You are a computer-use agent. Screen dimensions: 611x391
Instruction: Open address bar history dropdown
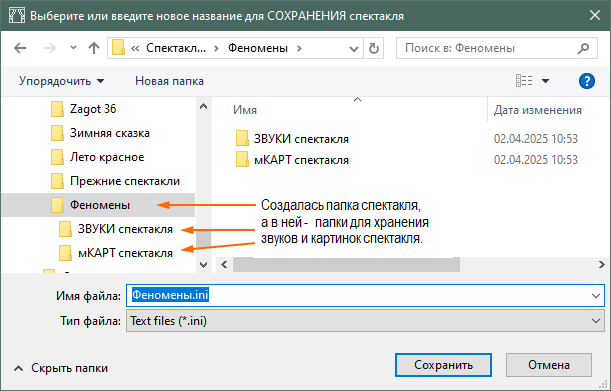coord(353,49)
